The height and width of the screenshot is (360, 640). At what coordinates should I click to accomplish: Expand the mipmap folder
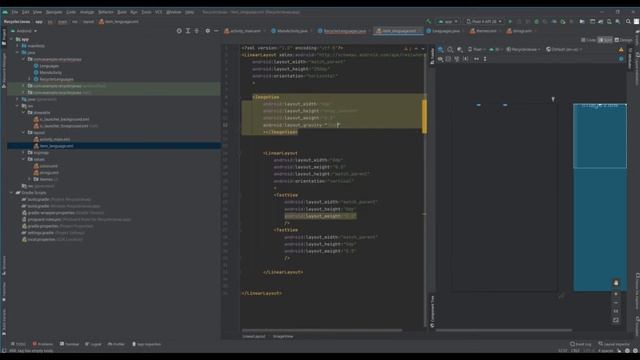[x=24, y=152]
